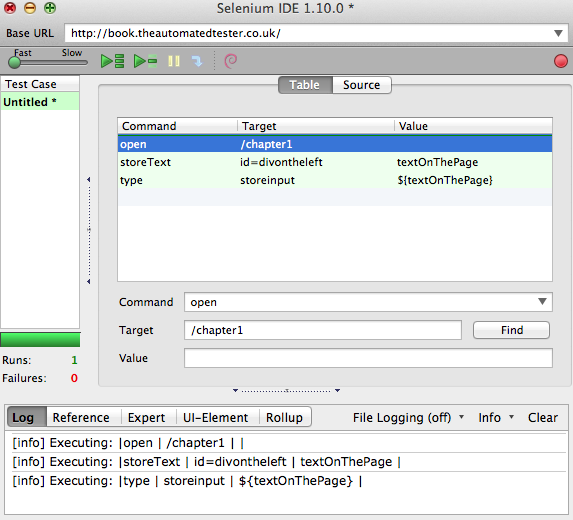Image resolution: width=573 pixels, height=520 pixels.
Task: Click the blue Step arrow icon
Action: (197, 61)
